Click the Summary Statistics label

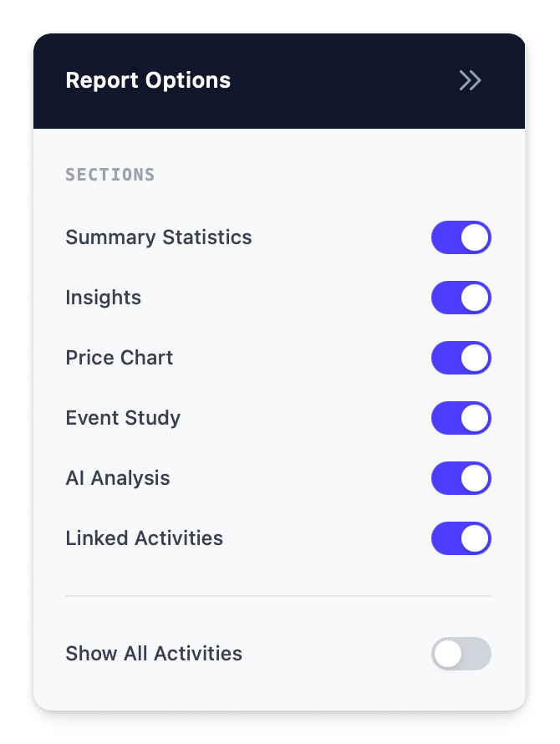tap(158, 237)
